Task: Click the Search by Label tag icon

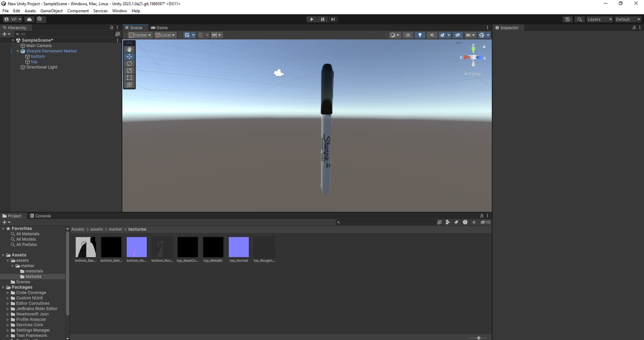Action: tap(456, 222)
